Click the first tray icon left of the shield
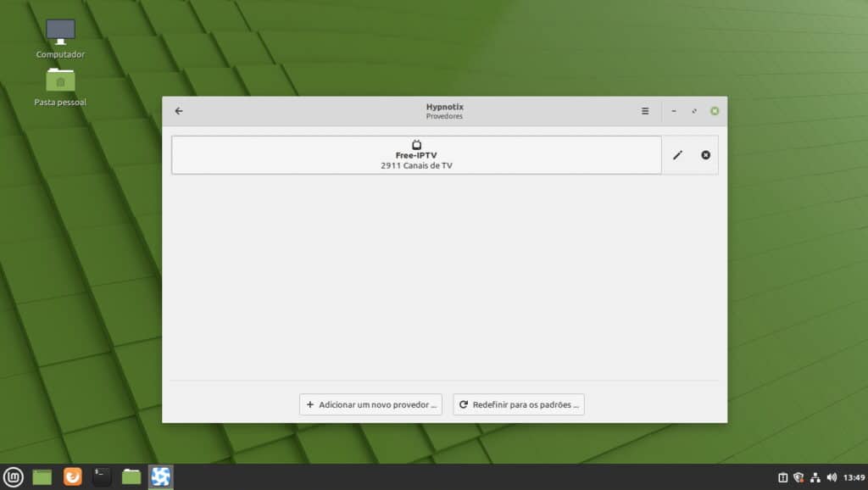868x490 pixels. [x=782, y=477]
